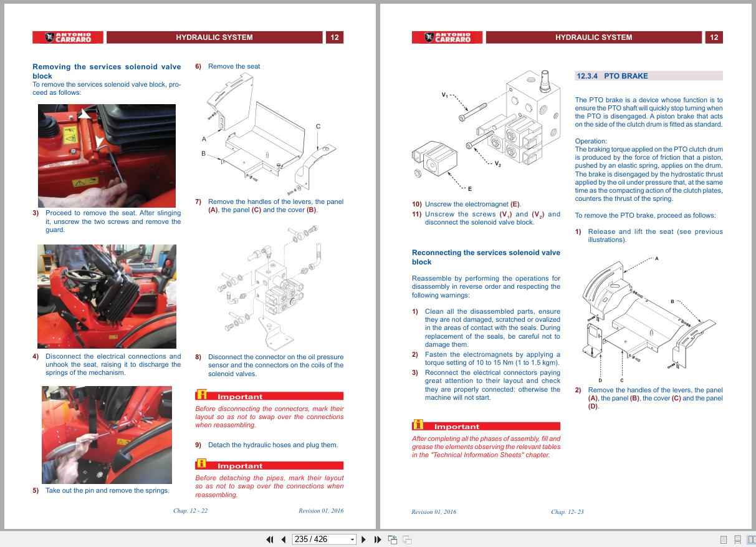The width and height of the screenshot is (756, 547).
Task: Toggle the highlighted facing pages view
Action: click(x=751, y=539)
